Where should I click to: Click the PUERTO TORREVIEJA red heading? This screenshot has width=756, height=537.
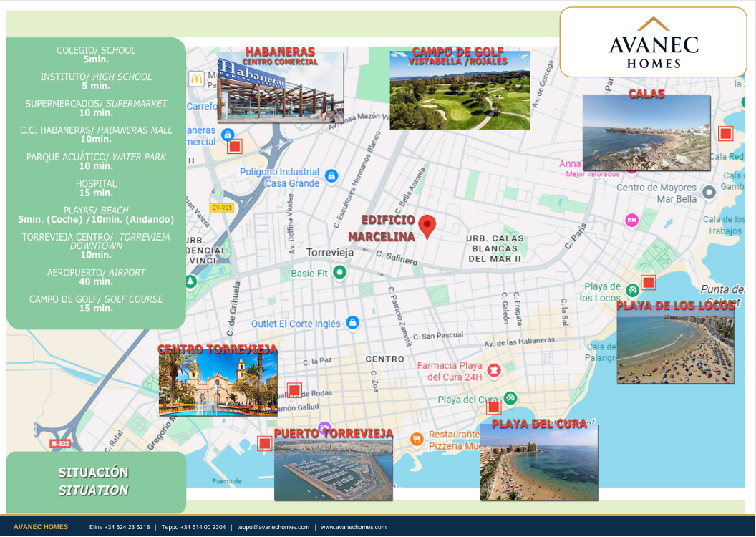[x=334, y=433]
